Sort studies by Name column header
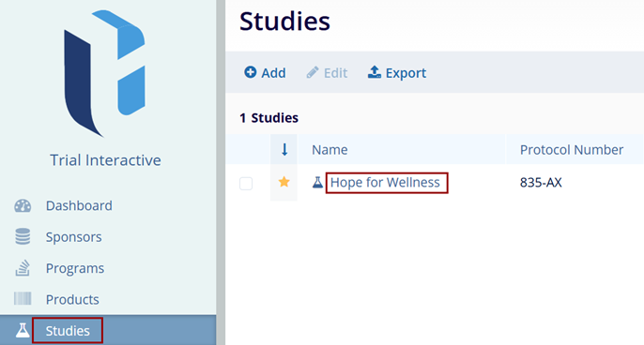Screen dimensions: 644x345 [x=330, y=150]
